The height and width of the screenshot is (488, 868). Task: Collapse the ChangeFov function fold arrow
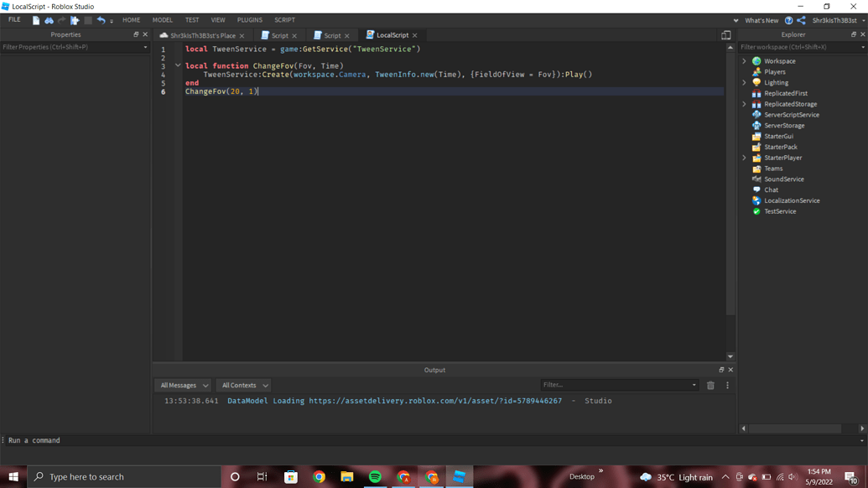pyautogui.click(x=178, y=65)
